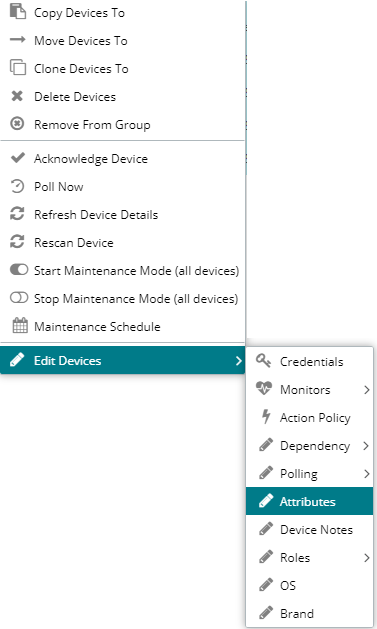Image resolution: width=377 pixels, height=629 pixels.
Task: Click the Roles pencil icon
Action: coord(266,557)
